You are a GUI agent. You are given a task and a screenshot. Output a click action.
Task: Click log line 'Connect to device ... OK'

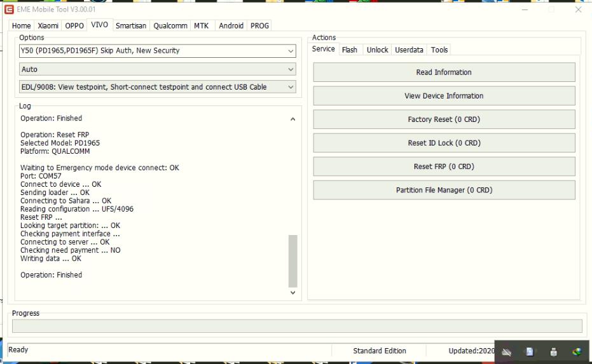coord(61,184)
